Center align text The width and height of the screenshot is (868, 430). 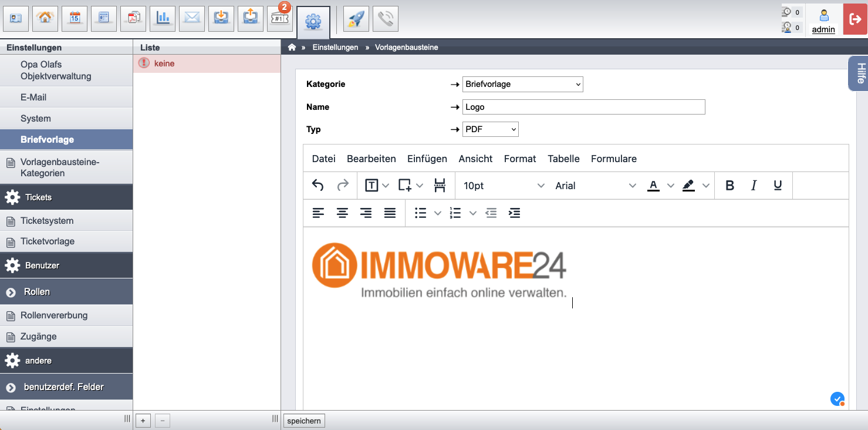point(342,213)
